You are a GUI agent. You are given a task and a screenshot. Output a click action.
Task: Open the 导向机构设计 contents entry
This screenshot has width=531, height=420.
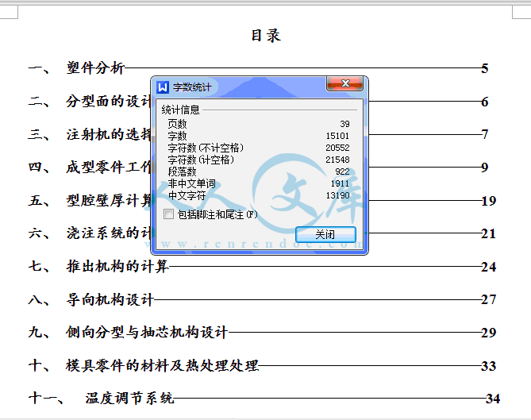point(110,299)
